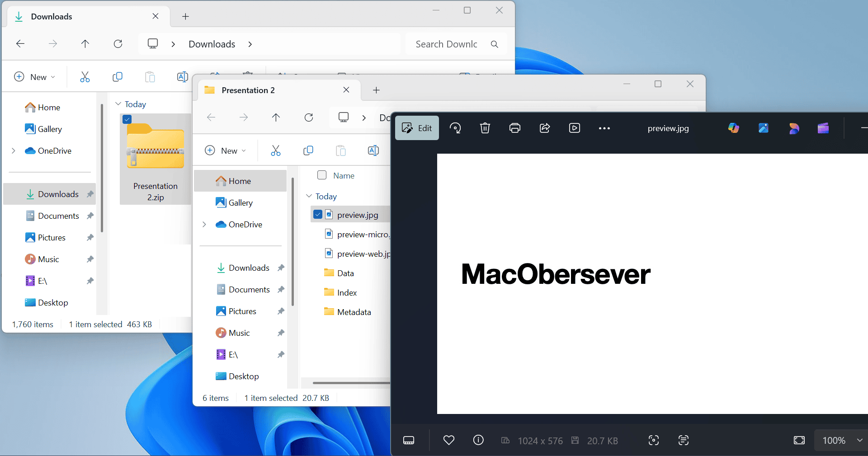This screenshot has height=456, width=868.
Task: Open the image in Clipchamp
Action: tap(823, 128)
